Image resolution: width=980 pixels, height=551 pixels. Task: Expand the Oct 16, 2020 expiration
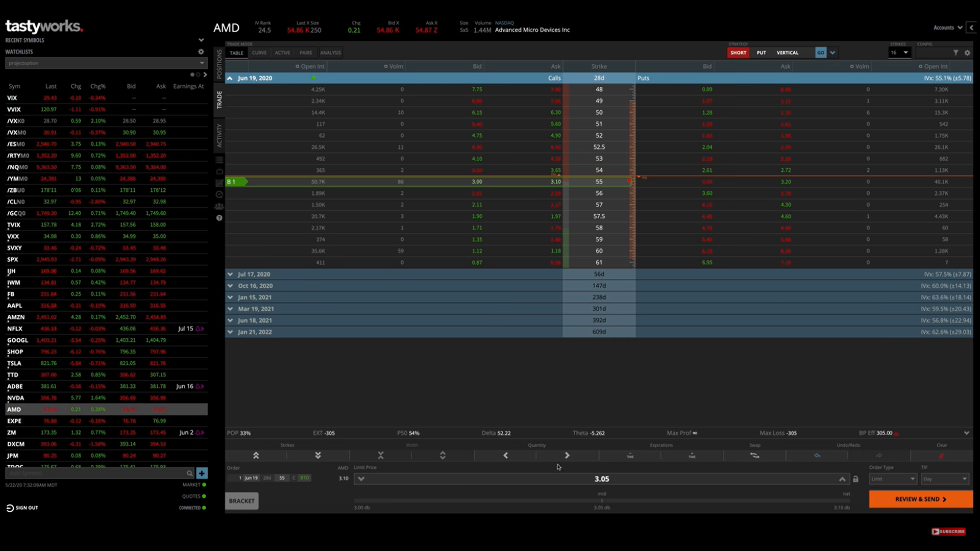coord(230,286)
